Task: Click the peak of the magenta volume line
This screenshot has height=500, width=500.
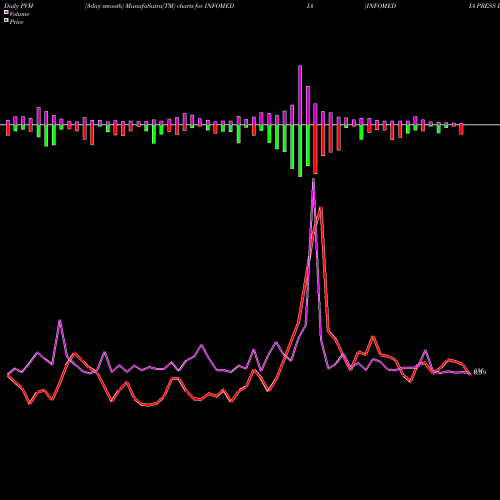Action: click(313, 180)
